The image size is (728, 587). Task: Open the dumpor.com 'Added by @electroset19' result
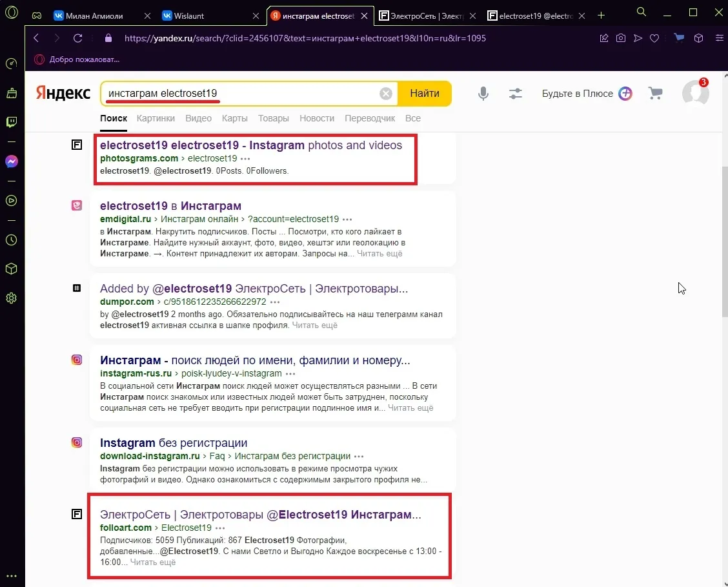254,289
